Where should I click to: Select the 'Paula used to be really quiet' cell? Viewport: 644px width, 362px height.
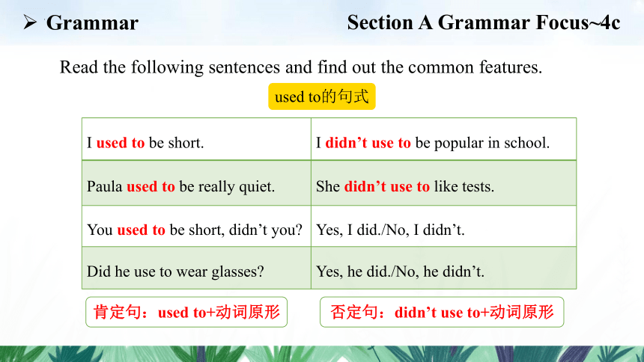point(196,183)
